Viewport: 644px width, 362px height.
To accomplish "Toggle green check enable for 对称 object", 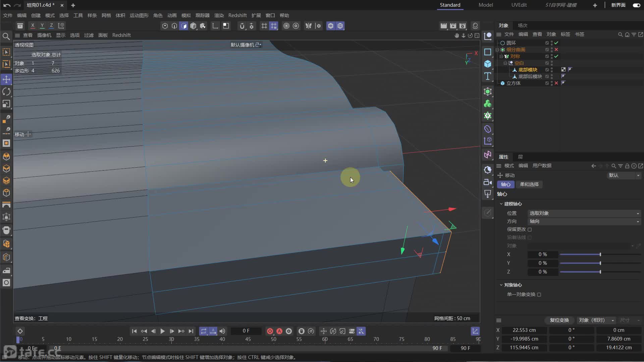I will [556, 56].
